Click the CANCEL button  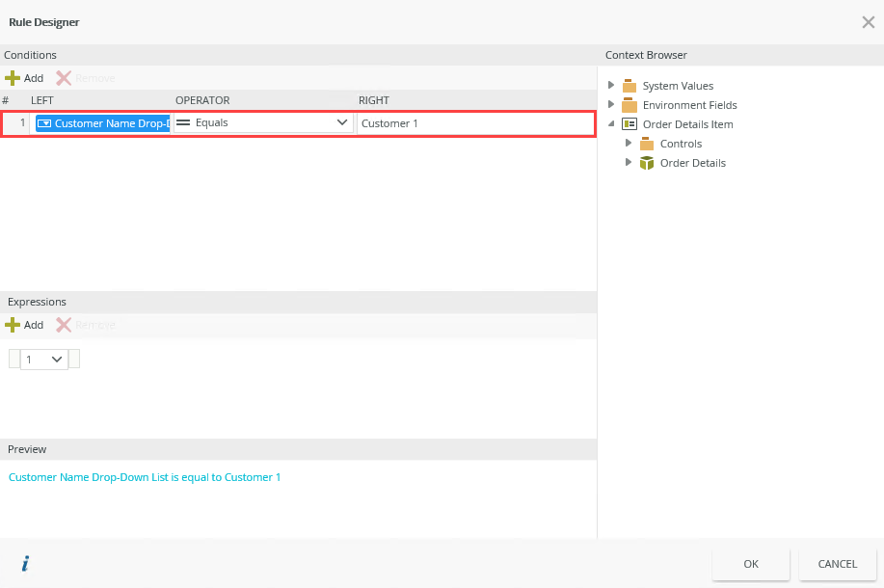tap(837, 564)
